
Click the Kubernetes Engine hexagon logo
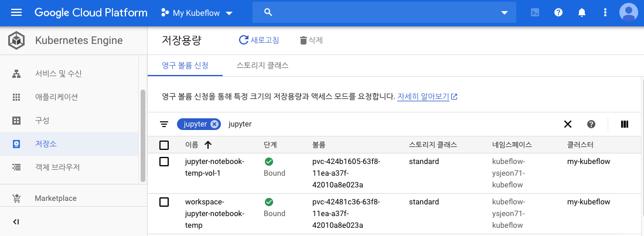16,40
